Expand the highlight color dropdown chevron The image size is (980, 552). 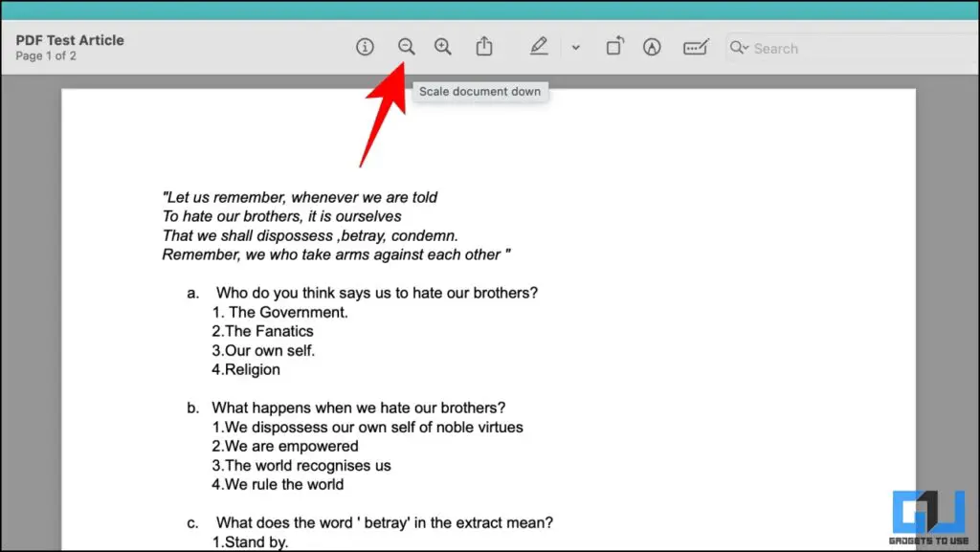tap(575, 48)
